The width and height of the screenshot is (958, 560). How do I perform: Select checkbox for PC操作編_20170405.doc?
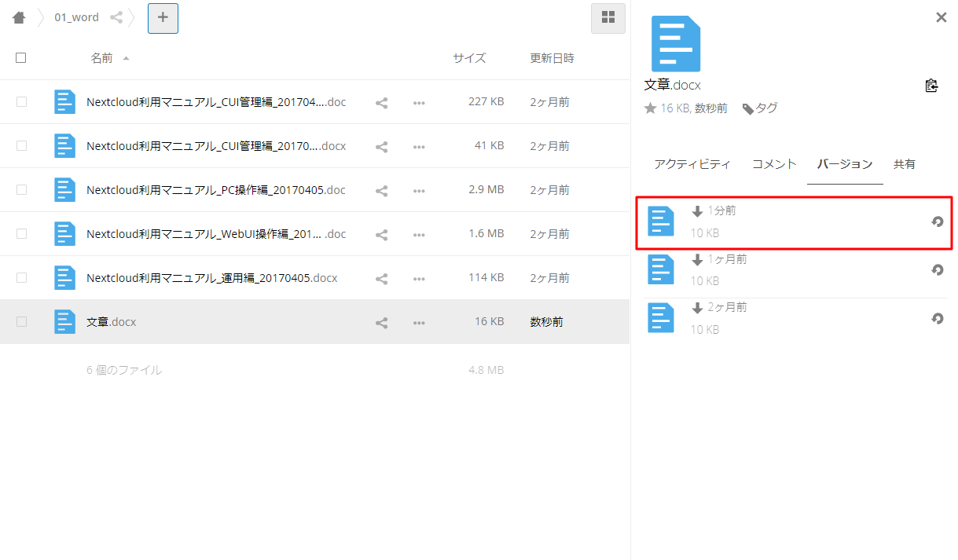(21, 190)
